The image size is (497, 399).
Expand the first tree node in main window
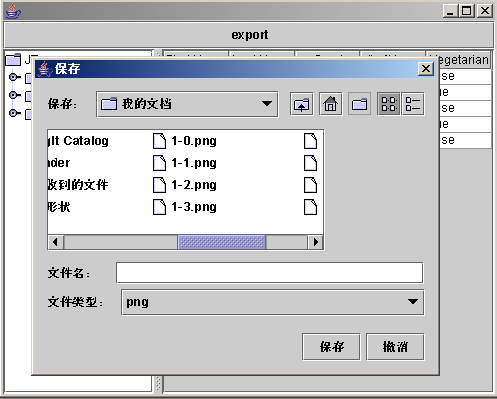pyautogui.click(x=13, y=77)
